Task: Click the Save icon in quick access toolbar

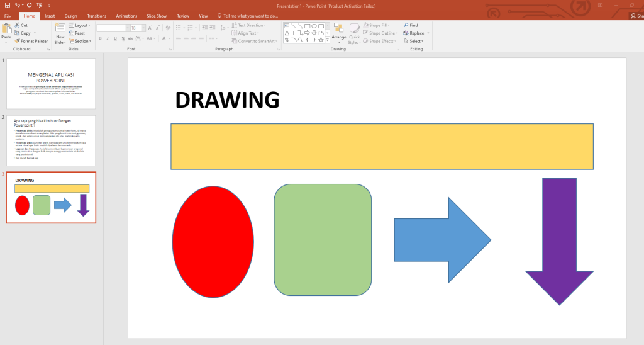Action: (6, 5)
